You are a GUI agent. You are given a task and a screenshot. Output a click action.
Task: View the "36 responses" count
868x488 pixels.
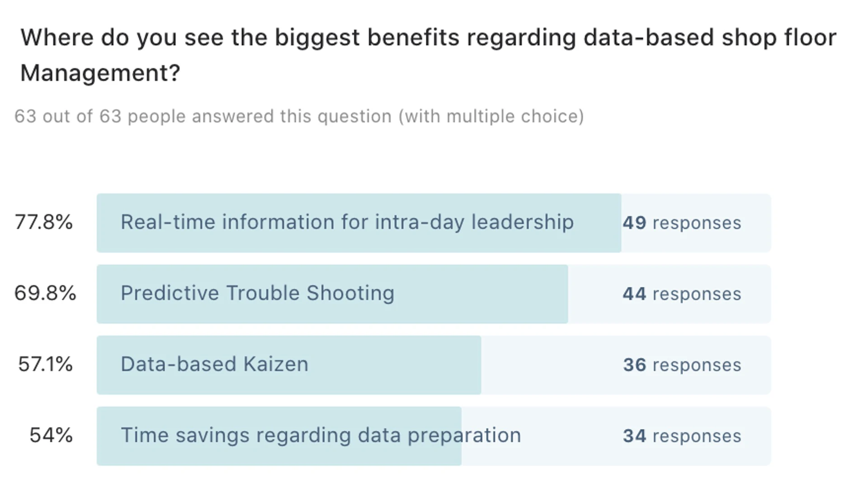682,365
